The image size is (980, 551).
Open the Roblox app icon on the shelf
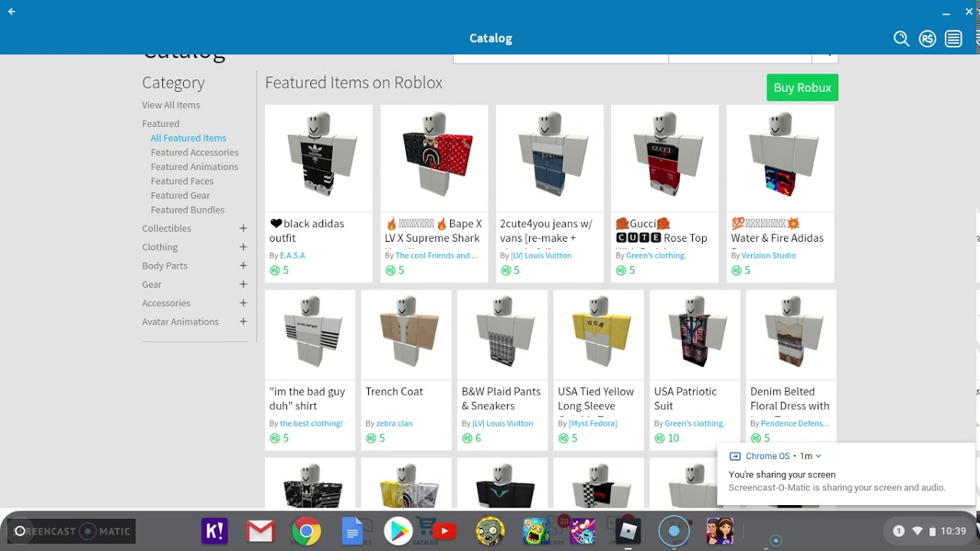coord(629,531)
